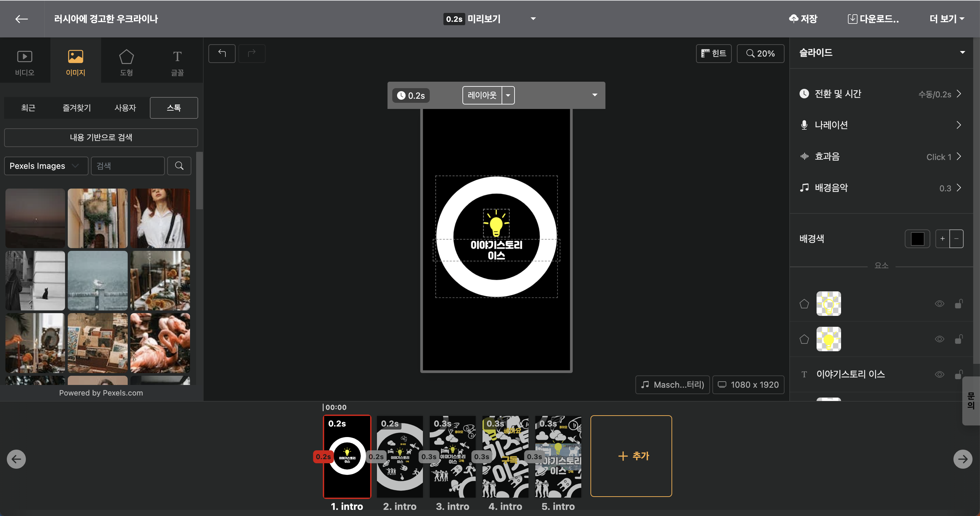Click the 레이아웃 button
The height and width of the screenshot is (516, 980).
482,95
